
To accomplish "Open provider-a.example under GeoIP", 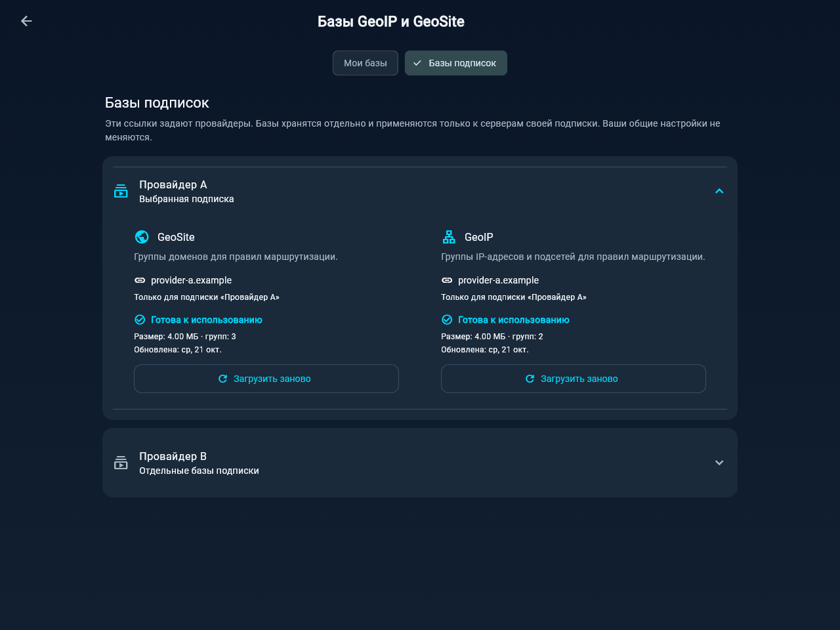I will (498, 280).
